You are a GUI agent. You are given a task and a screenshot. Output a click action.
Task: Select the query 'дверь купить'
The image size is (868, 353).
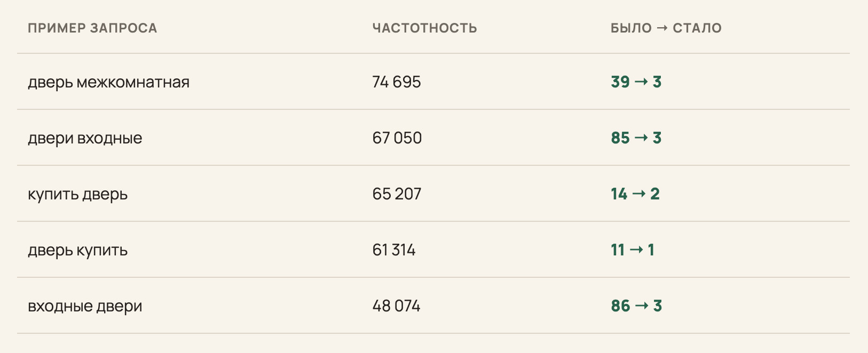[x=78, y=251]
